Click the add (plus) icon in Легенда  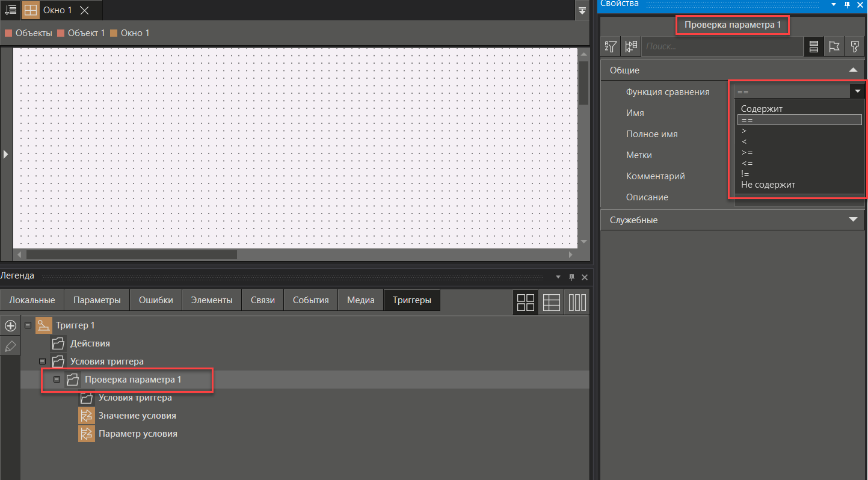tap(10, 326)
